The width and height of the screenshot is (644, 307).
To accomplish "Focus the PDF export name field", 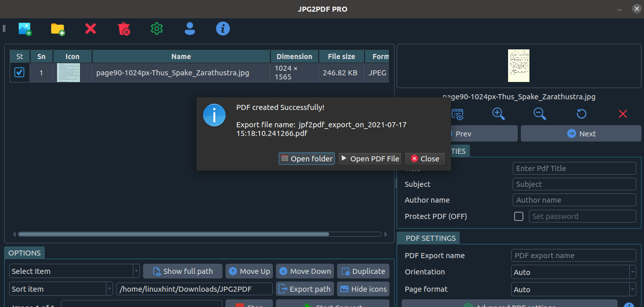I will click(x=574, y=256).
